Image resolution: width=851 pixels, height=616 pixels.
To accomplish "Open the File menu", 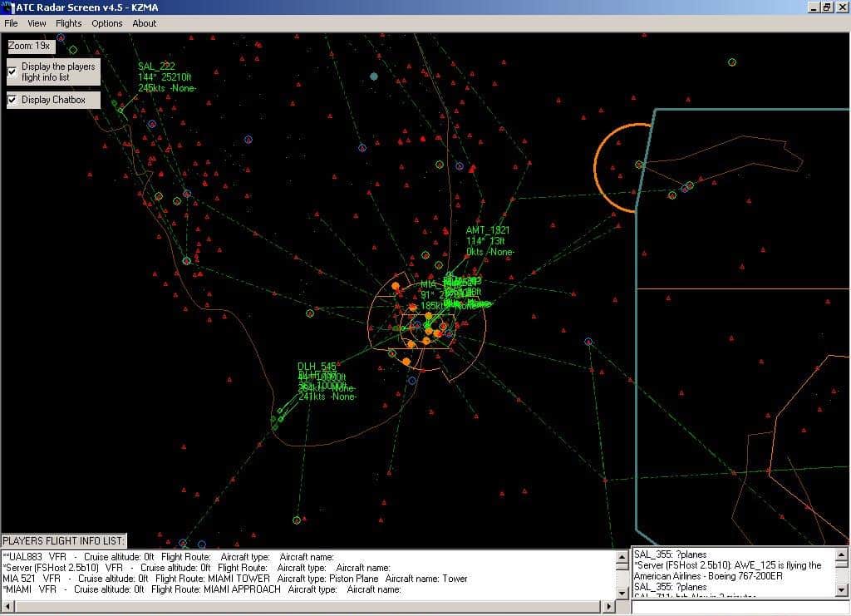I will tap(11, 23).
